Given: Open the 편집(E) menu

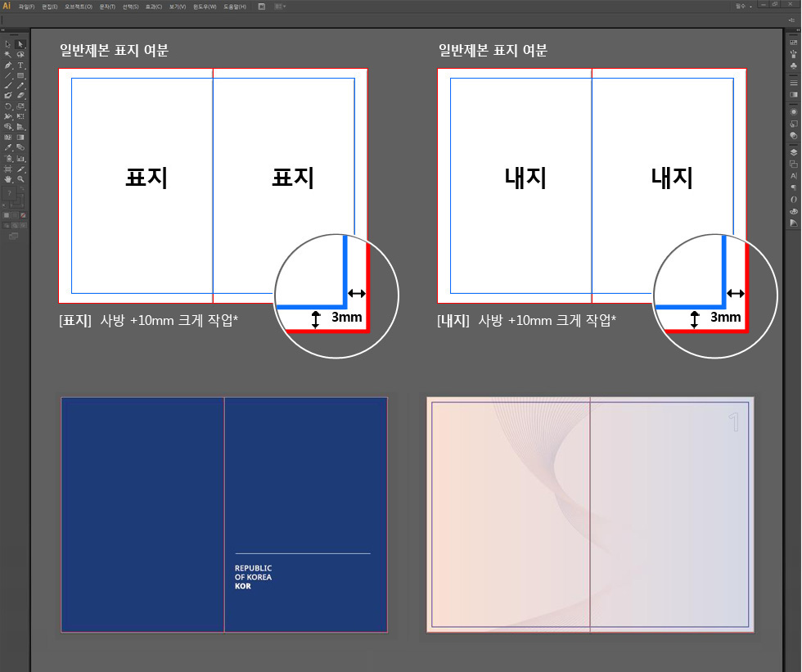Looking at the screenshot, I should (50, 7).
